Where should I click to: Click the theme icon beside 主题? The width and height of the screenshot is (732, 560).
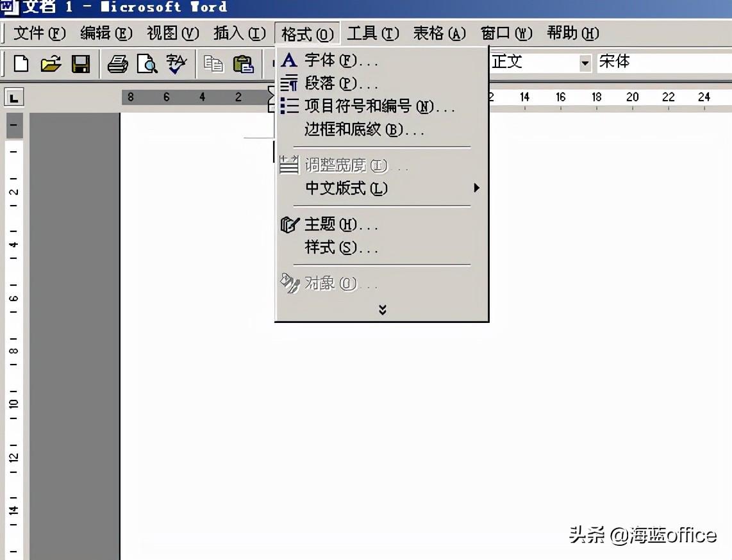pyautogui.click(x=290, y=224)
